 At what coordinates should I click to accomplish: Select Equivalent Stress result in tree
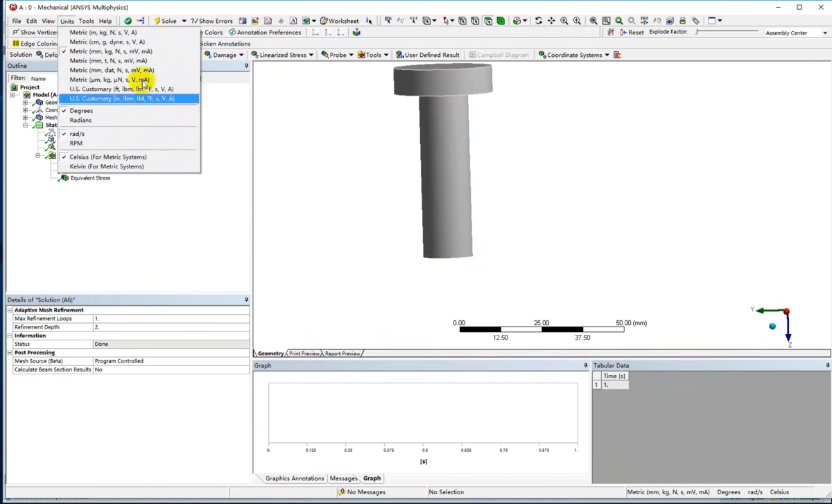pos(89,178)
